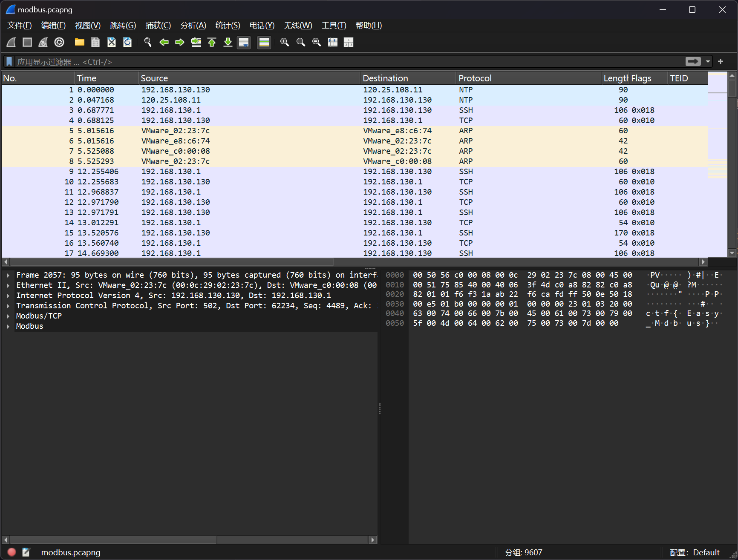The height and width of the screenshot is (560, 738).
Task: Go forward in packet history
Action: pyautogui.click(x=180, y=42)
